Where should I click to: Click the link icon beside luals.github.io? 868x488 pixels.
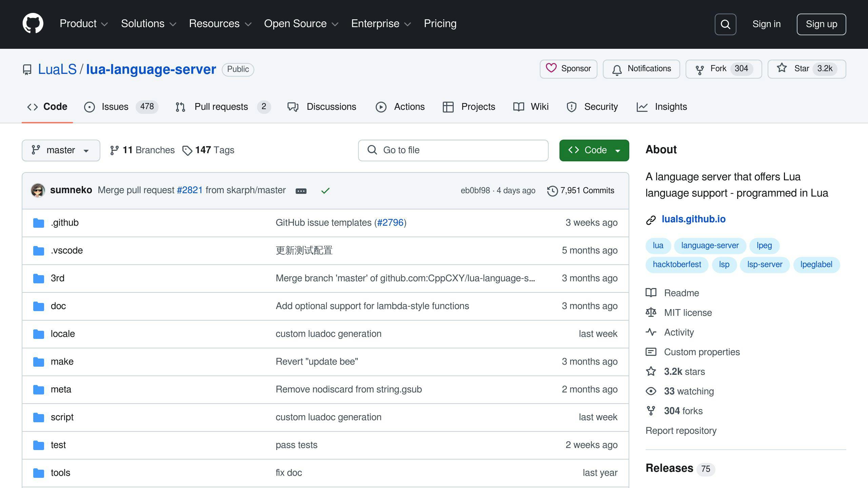(x=651, y=220)
